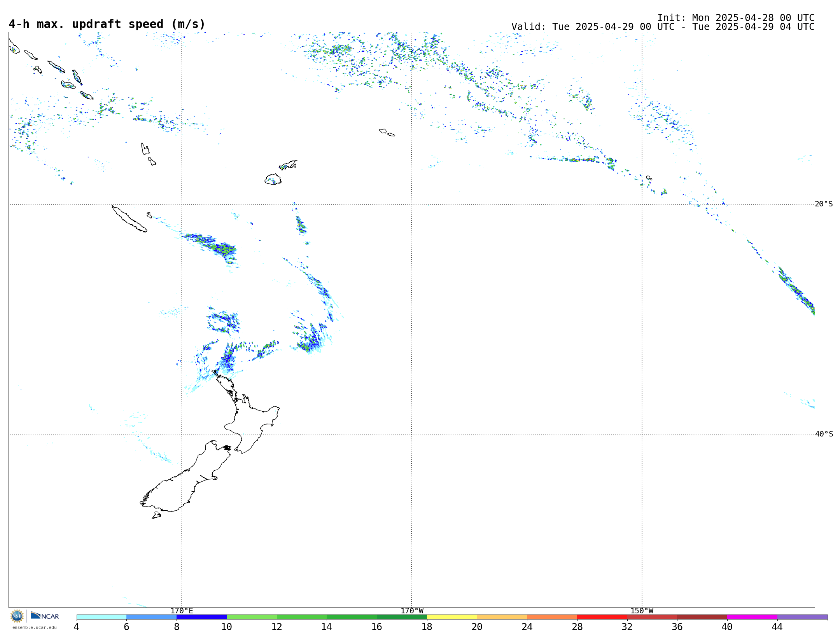Click the 40°S latitude label
The width and height of the screenshot is (840, 632).
824,434
